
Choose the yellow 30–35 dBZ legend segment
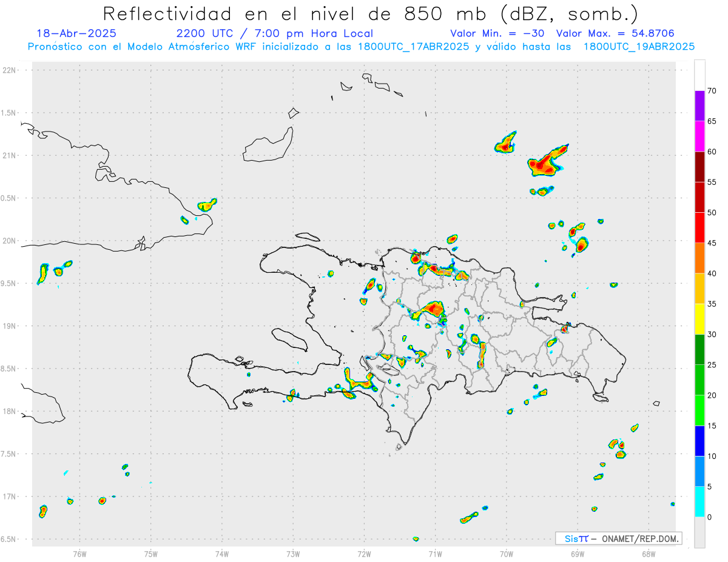coord(699,319)
